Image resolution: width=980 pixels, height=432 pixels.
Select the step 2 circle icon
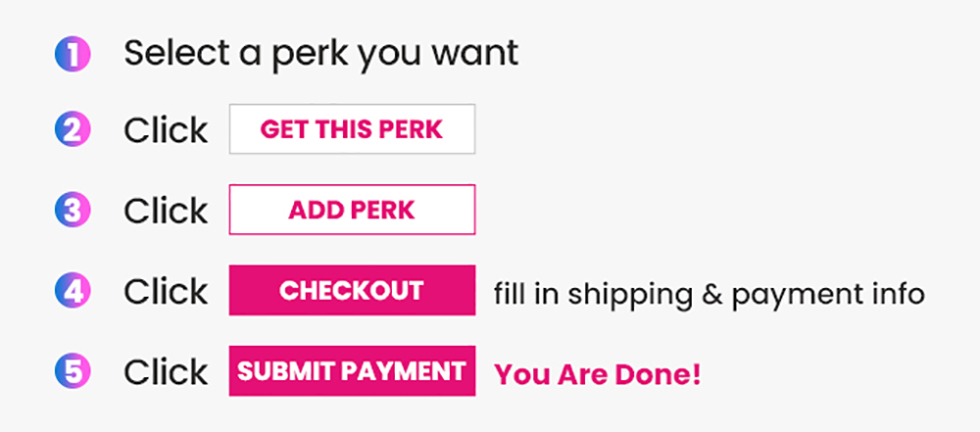tap(73, 129)
